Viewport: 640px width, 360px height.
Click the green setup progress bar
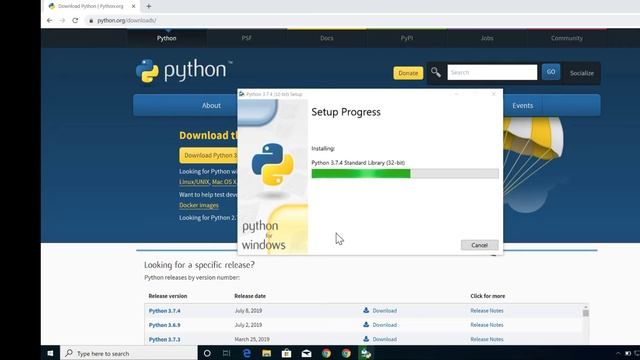(x=405, y=173)
